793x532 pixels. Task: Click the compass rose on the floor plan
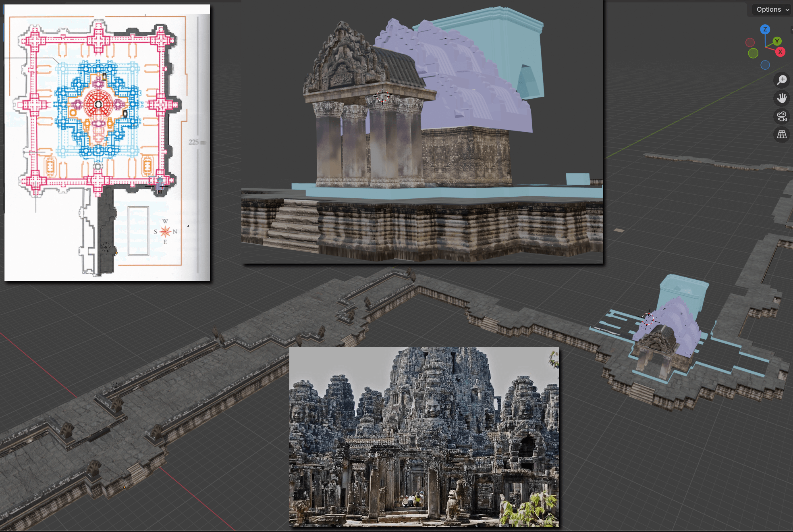tap(165, 232)
